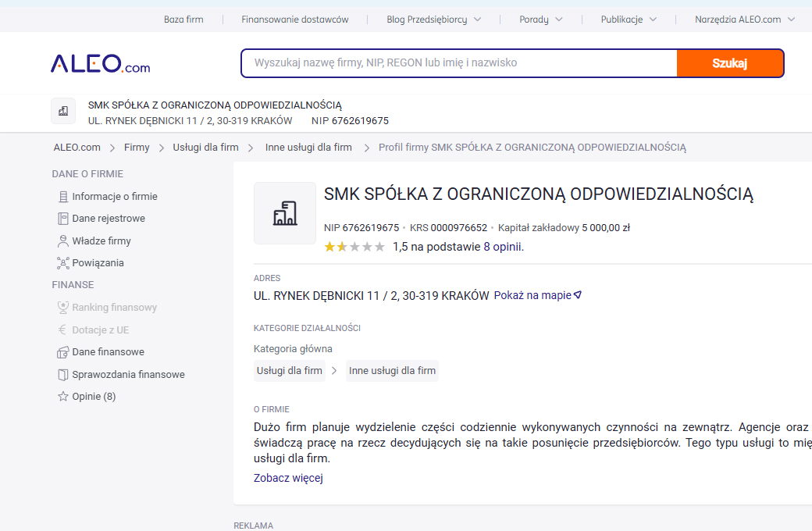Select Dane rejestrowe in the sidebar
Image resolution: width=812 pixels, height=531 pixels.
point(109,219)
